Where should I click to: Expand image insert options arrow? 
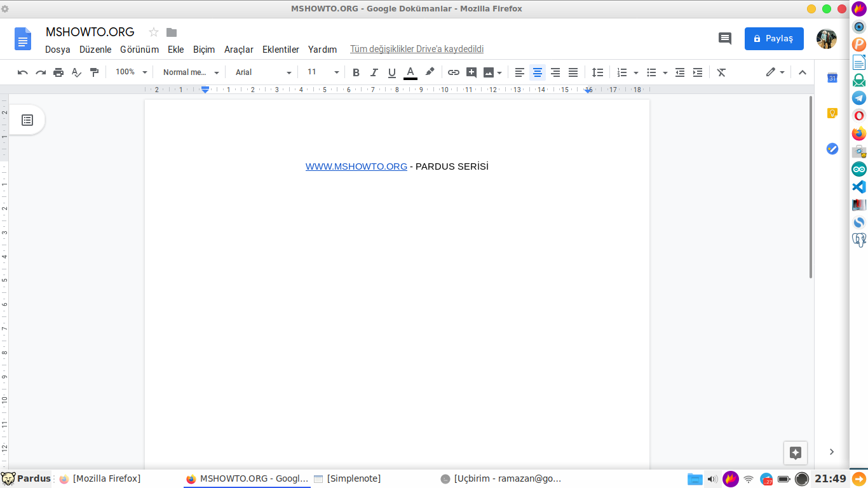click(x=499, y=73)
